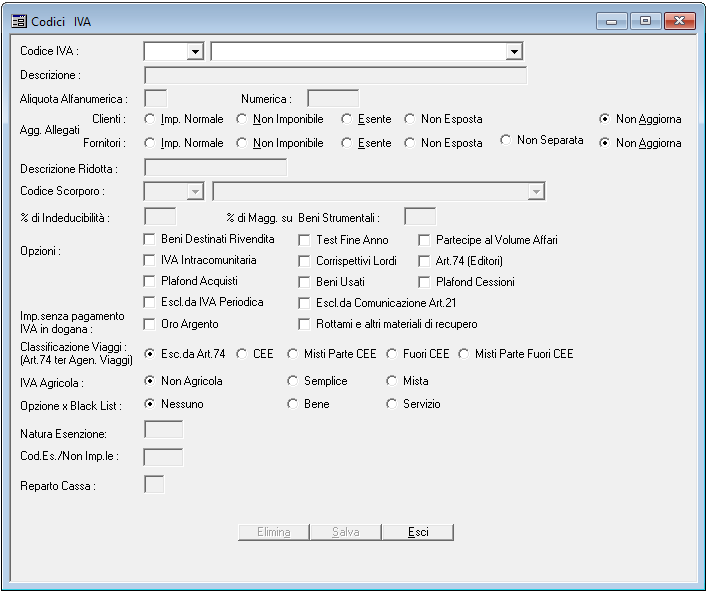Select Non Separata radio button
Image resolution: width=706 pixels, height=592 pixels.
(506, 140)
